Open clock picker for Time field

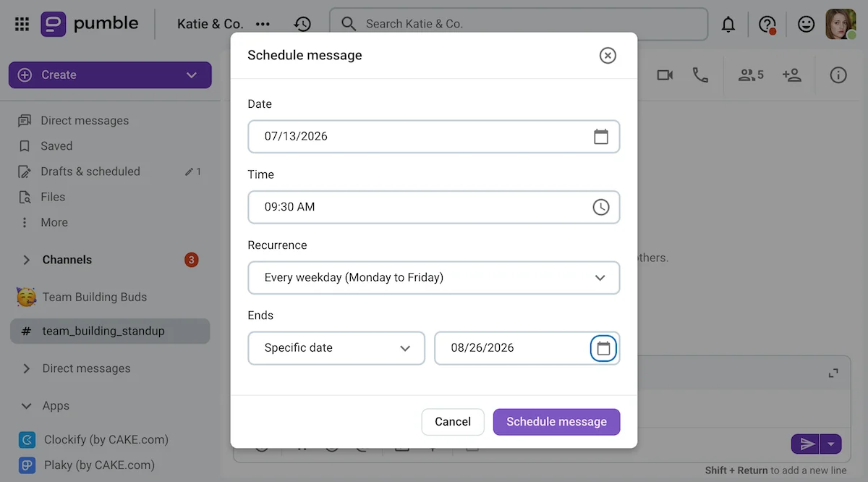pos(601,207)
